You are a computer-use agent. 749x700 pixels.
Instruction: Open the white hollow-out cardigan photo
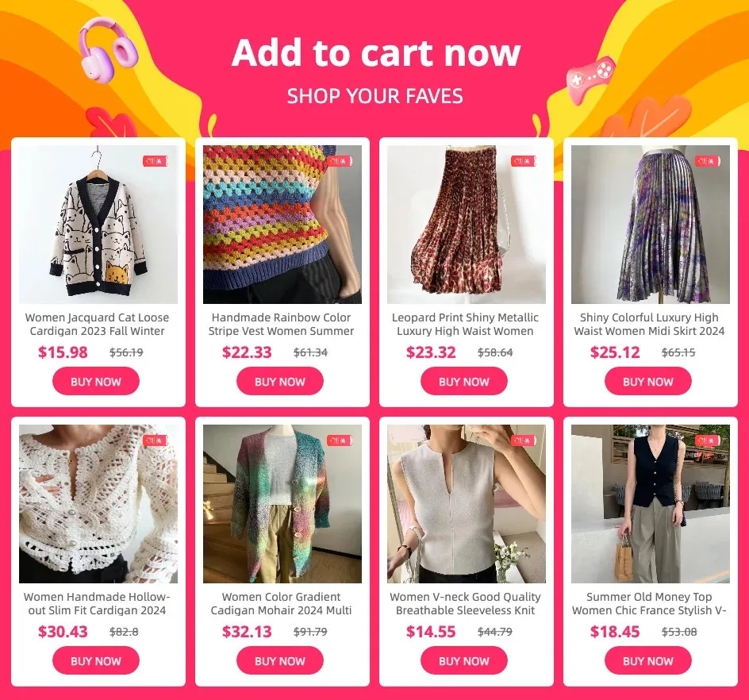[98, 504]
